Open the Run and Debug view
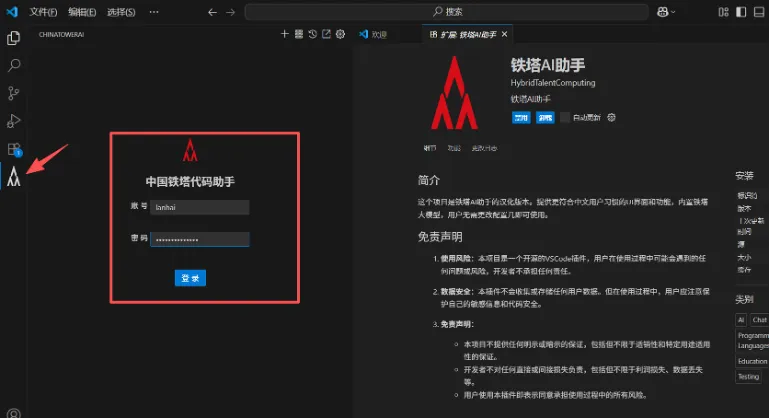The height and width of the screenshot is (418, 770). (x=14, y=121)
